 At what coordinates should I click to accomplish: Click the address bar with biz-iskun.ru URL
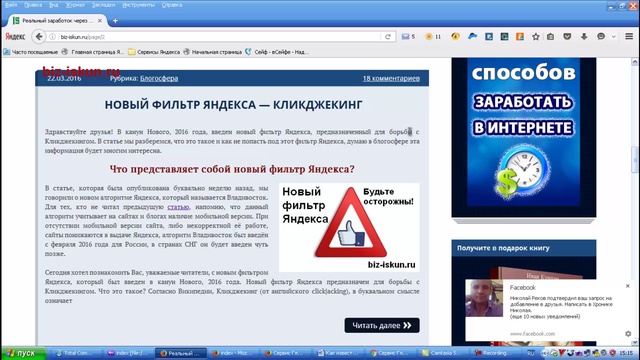point(218,37)
